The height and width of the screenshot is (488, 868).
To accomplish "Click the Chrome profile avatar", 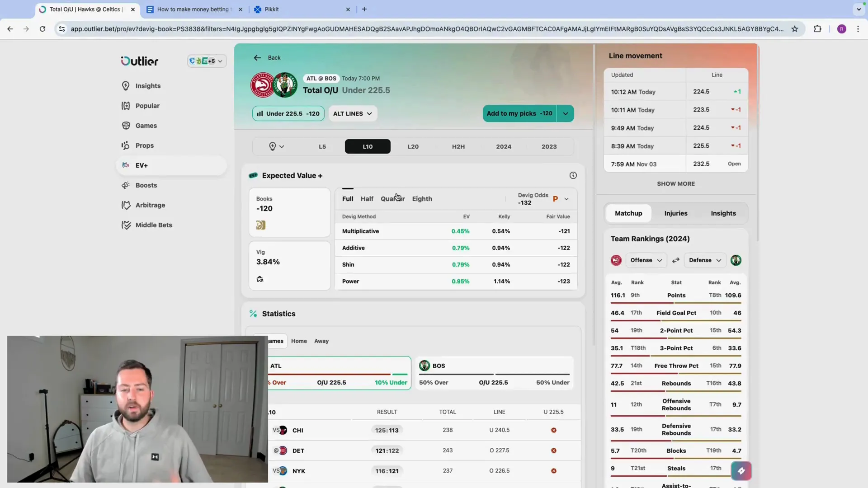I will 841,29.
